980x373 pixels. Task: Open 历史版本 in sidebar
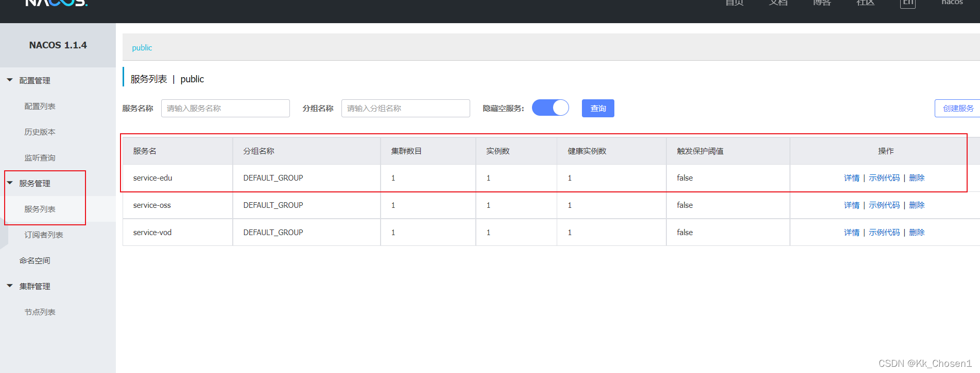(40, 132)
